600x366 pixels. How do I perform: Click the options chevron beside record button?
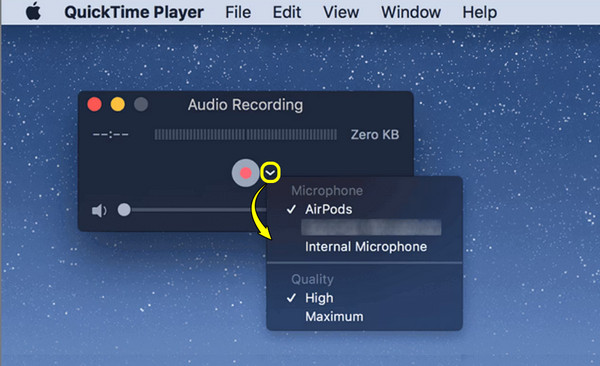coord(271,173)
